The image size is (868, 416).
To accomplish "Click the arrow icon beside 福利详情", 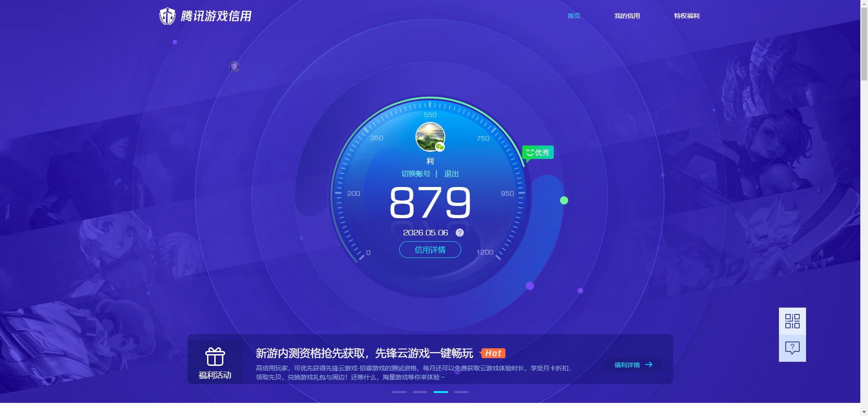I will click(x=649, y=365).
